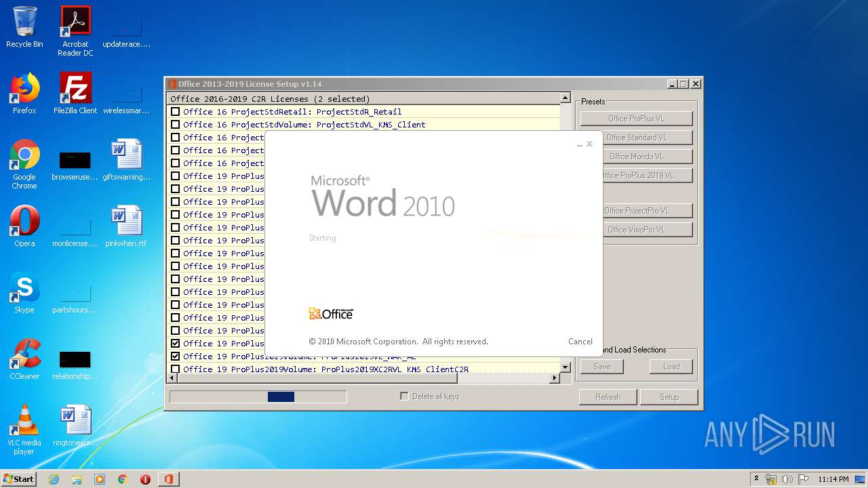Click the Refresh button

[x=608, y=397]
